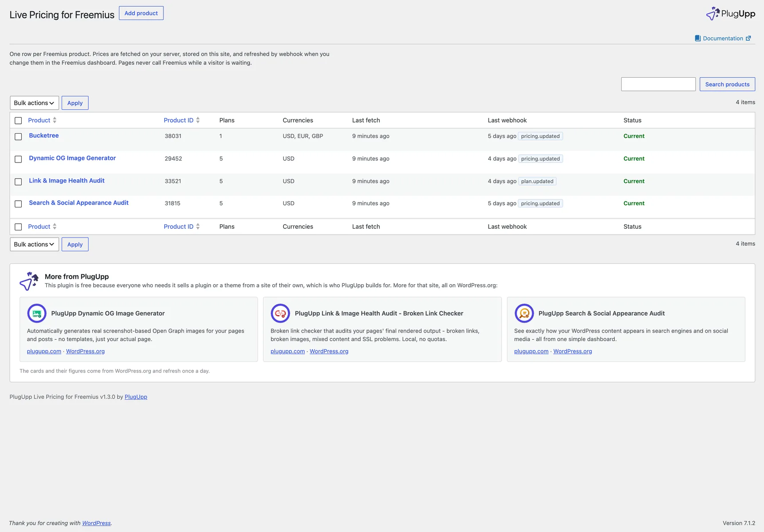Follow plugupp.com link in the Search & Social card
764x532 pixels.
tap(531, 351)
